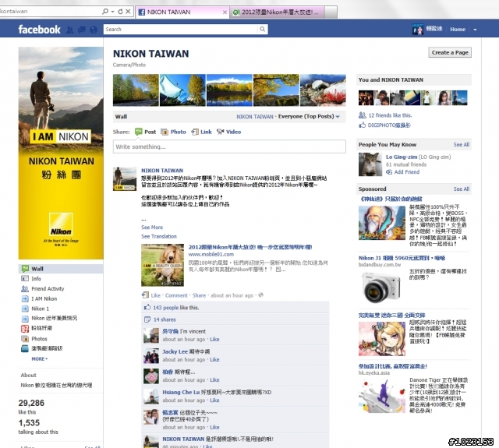Choose Photo share option

[x=173, y=132]
